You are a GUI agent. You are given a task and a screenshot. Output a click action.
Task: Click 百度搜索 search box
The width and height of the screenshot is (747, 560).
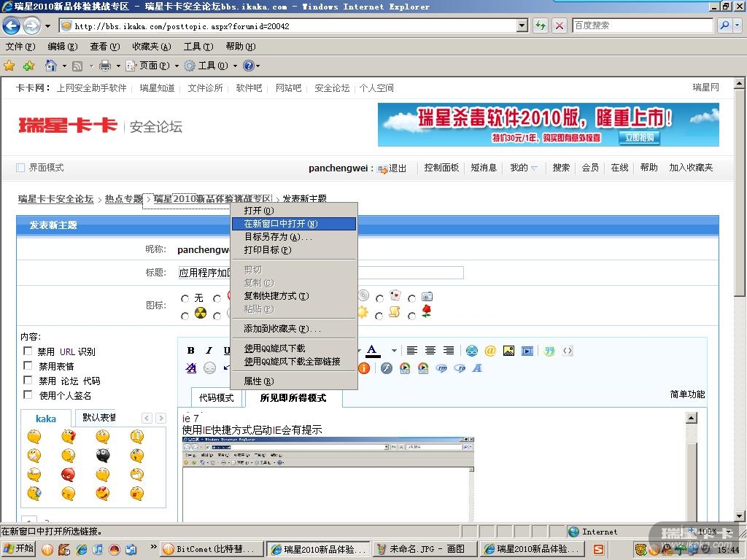(x=643, y=26)
